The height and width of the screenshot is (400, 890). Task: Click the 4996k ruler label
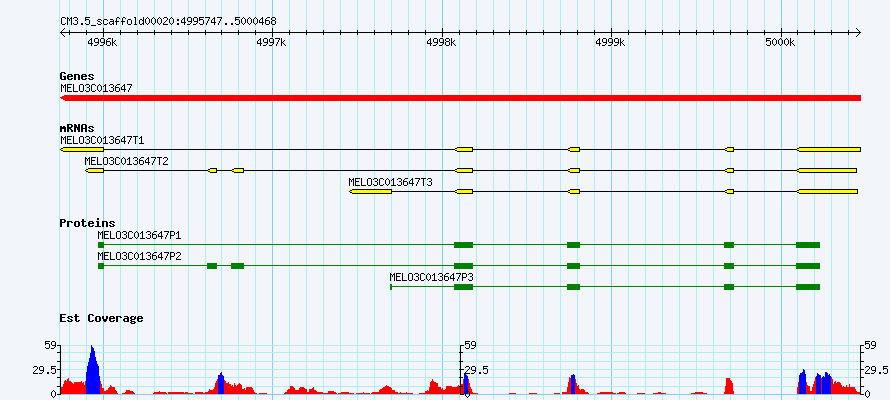click(x=102, y=41)
